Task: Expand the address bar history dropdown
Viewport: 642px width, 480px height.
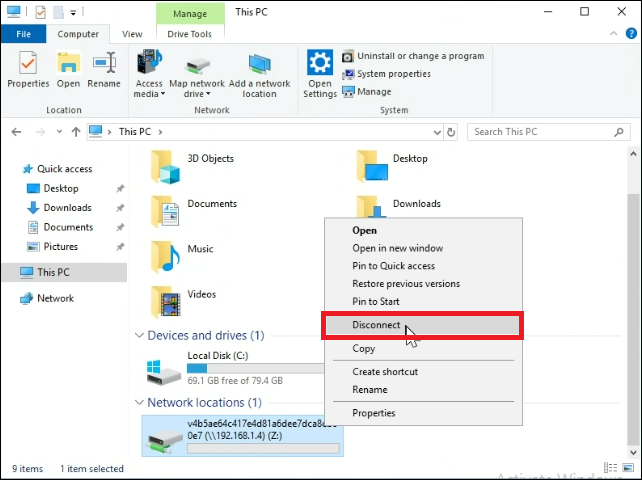Action: tap(437, 132)
